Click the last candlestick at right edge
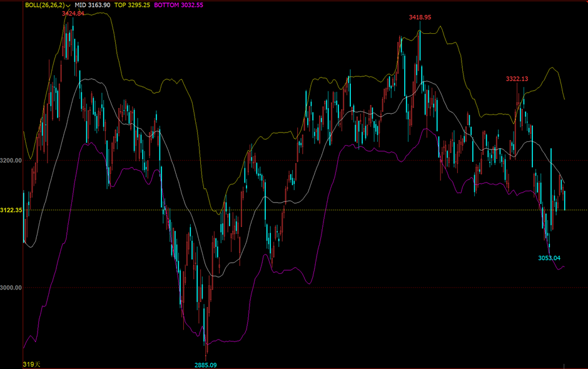Screen dimensions: 588x369 pyautogui.click(x=565, y=200)
